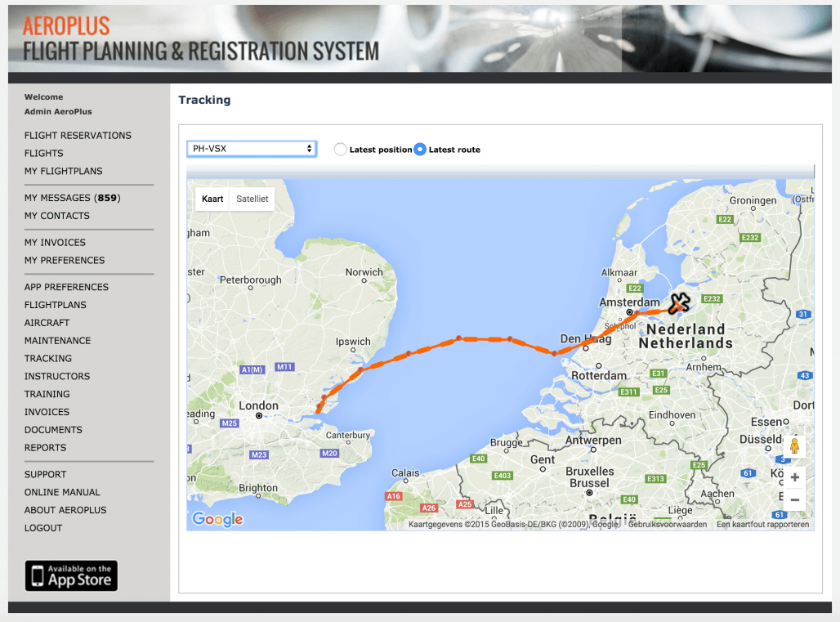Switch to the Satelliet map view
Viewport: 840px width, 622px height.
(252, 198)
